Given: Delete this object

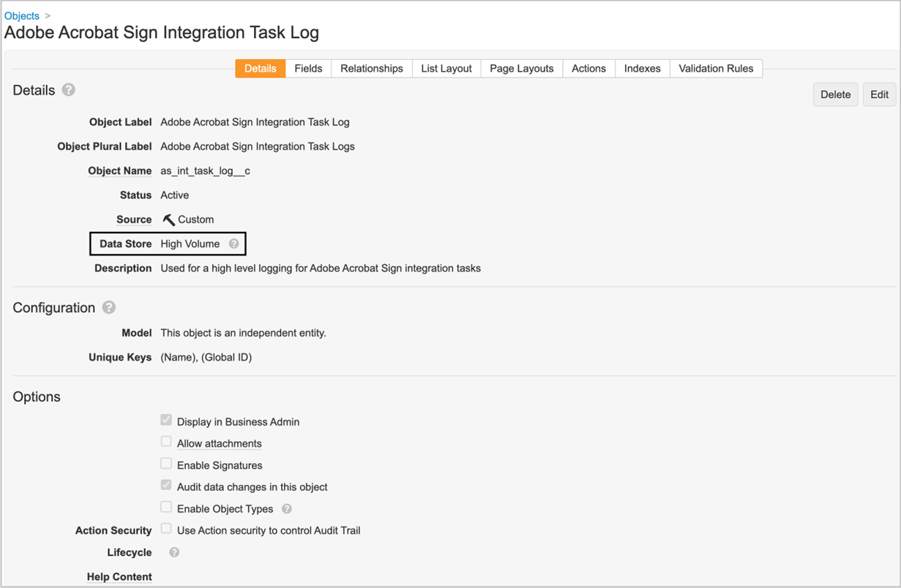Looking at the screenshot, I should coord(835,94).
